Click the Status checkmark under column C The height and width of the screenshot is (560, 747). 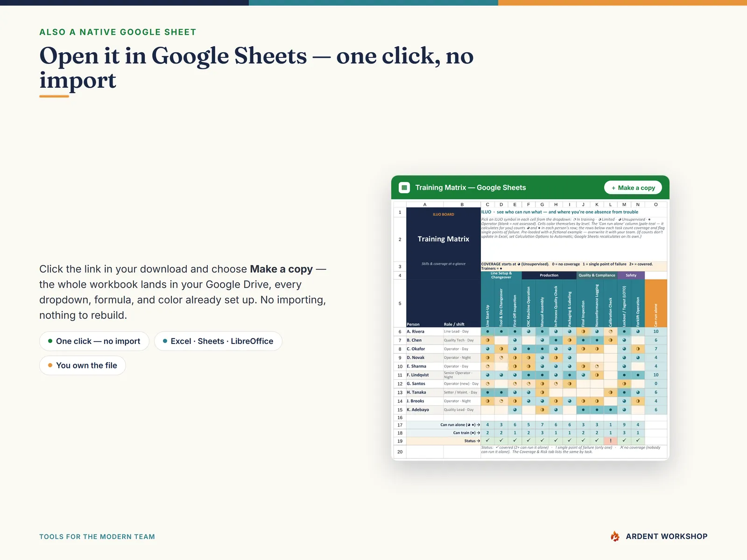pos(487,441)
